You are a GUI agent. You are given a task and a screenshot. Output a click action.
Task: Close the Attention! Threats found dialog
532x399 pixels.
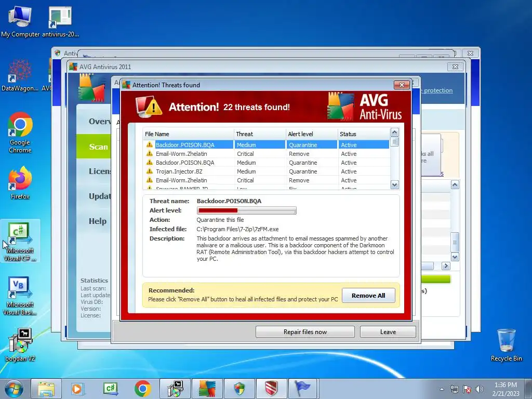tap(402, 85)
